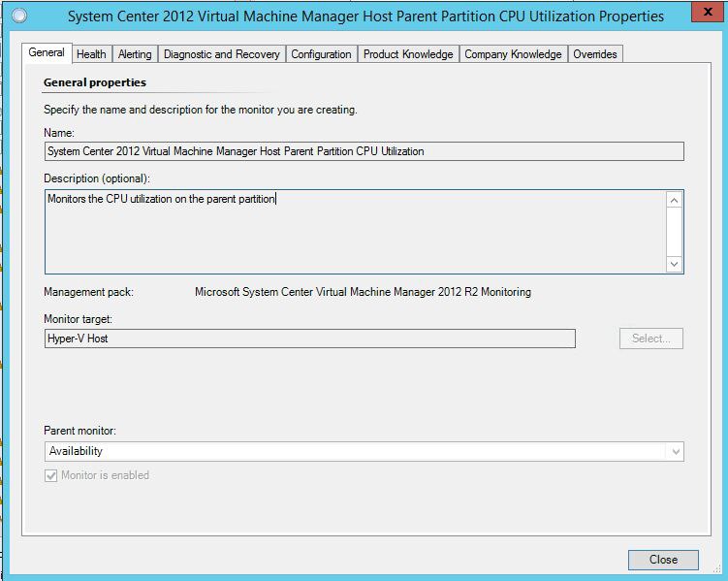Image resolution: width=728 pixels, height=581 pixels.
Task: Expand Parent monitor list via arrow
Action: [676, 451]
